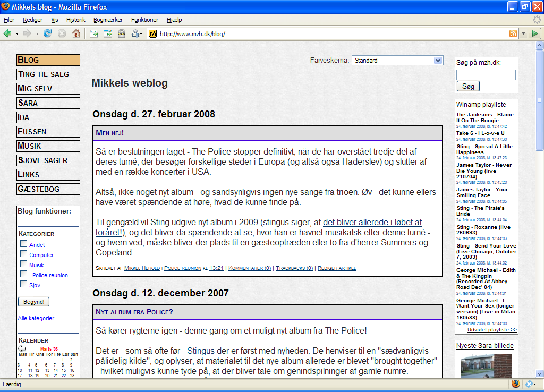Open the Stingus link in second post
544x392 pixels.
200,351
